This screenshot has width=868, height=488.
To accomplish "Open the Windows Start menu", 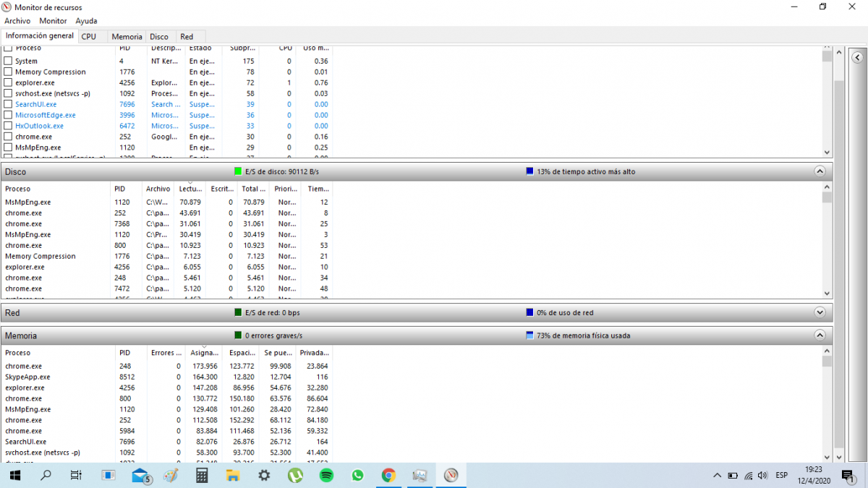I will coord(14,475).
